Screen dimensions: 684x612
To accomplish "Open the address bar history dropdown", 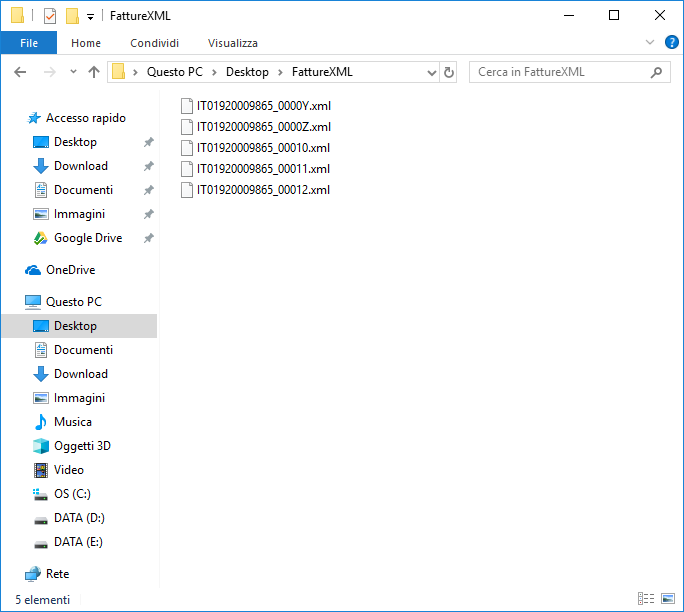I will click(432, 72).
